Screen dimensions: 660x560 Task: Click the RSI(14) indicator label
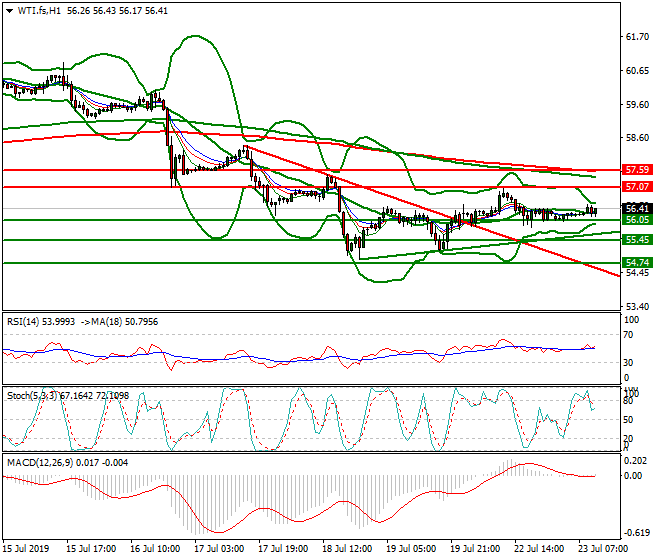pyautogui.click(x=26, y=322)
